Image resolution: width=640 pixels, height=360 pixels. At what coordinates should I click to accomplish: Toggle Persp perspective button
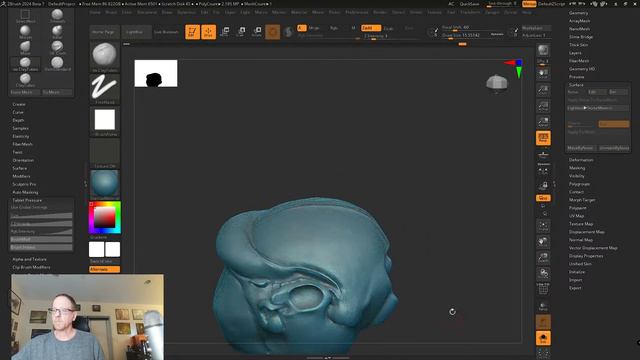coord(543,138)
